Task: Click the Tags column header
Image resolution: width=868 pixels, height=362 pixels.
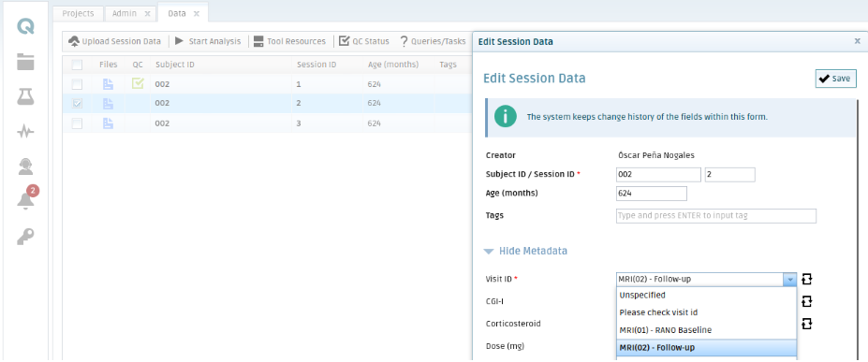Action: pos(448,65)
